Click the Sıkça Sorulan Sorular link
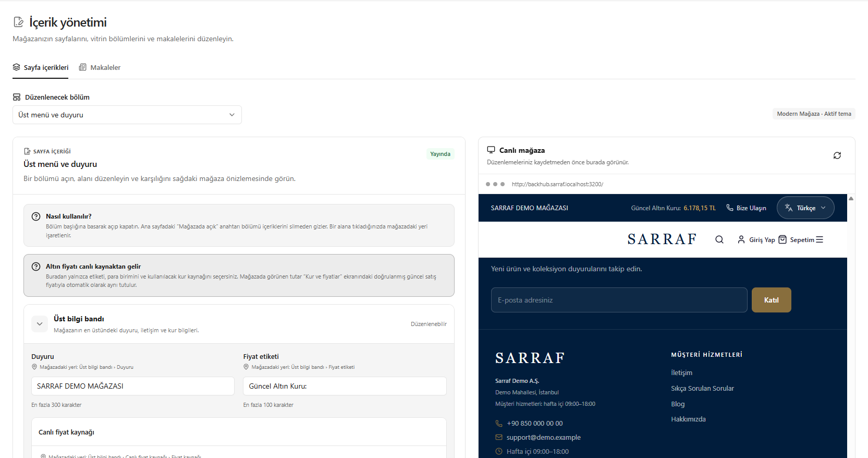This screenshot has height=458, width=868. (x=702, y=388)
